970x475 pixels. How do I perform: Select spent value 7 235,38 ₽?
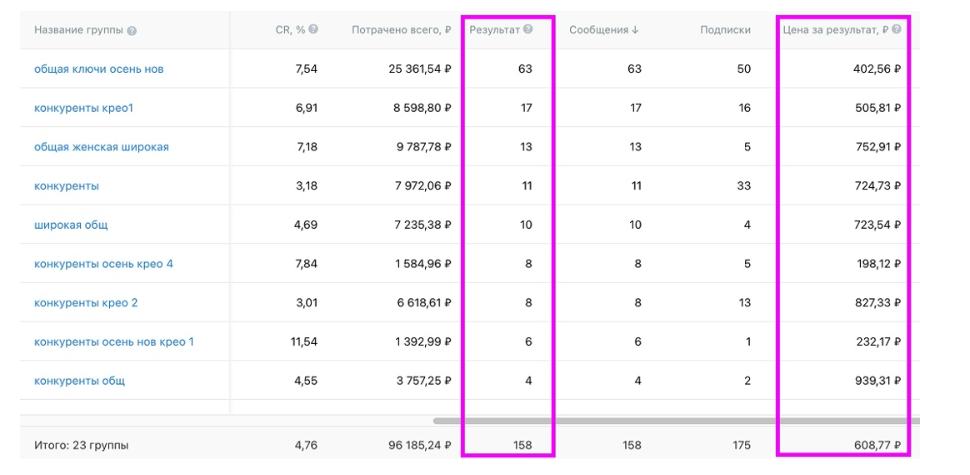tap(423, 225)
